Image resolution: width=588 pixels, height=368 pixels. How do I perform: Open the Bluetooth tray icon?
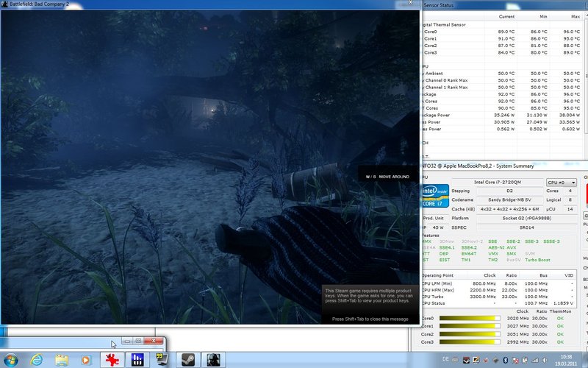pos(505,360)
